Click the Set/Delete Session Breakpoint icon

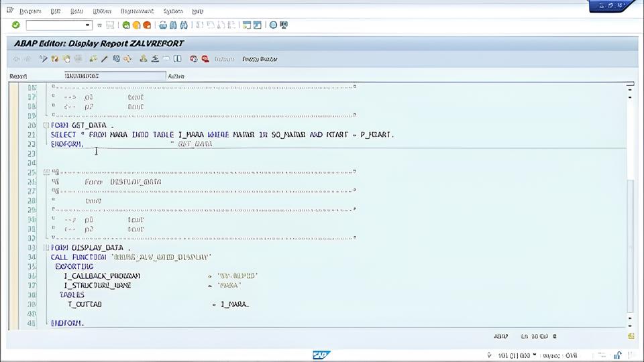coord(194,59)
